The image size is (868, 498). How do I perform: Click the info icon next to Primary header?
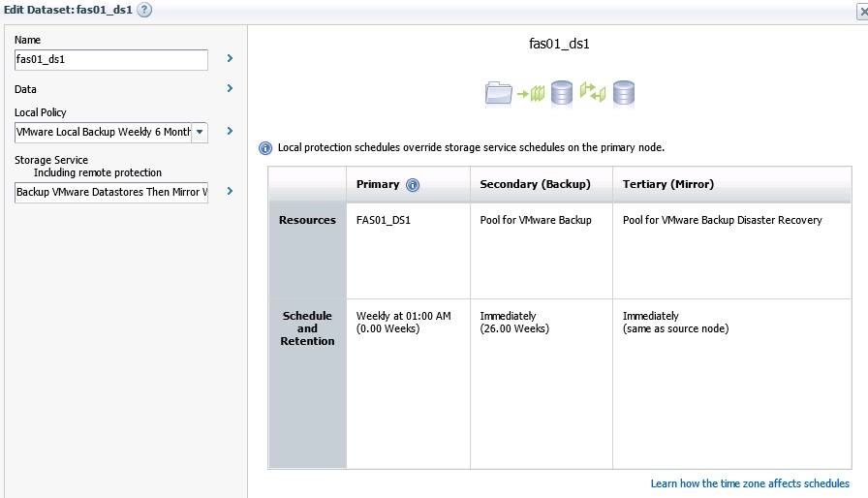click(x=413, y=185)
